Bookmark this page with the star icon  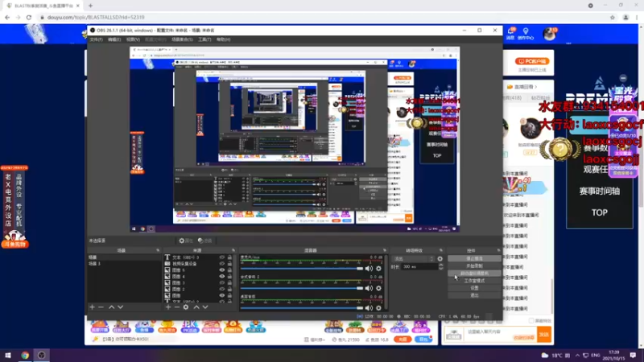click(x=613, y=17)
